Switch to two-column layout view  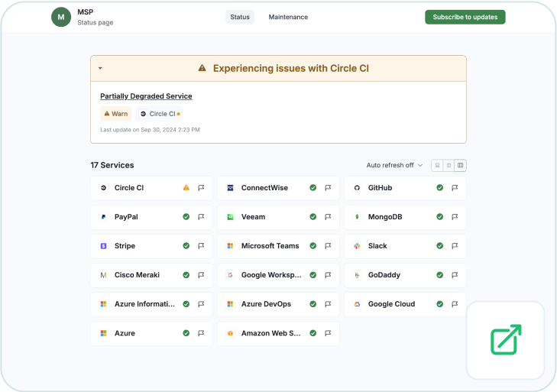449,165
